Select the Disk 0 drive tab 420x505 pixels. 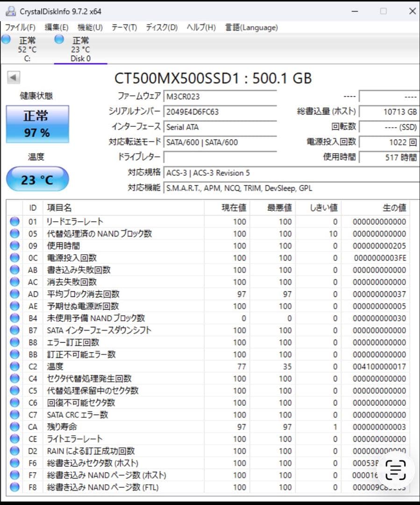coord(80,49)
